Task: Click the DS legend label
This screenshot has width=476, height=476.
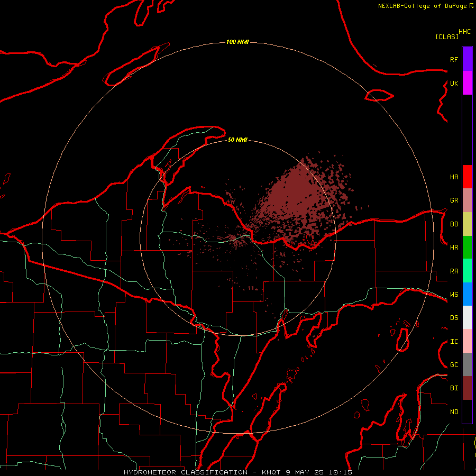Action: [454, 318]
